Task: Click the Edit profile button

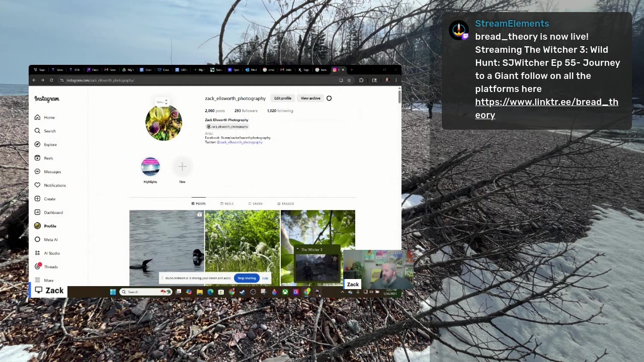Action: pyautogui.click(x=283, y=98)
